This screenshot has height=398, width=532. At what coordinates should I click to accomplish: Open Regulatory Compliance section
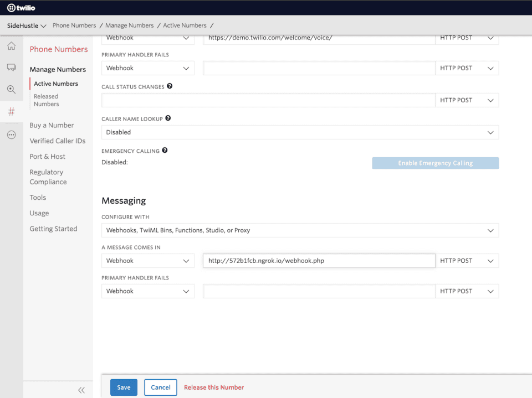pyautogui.click(x=48, y=177)
